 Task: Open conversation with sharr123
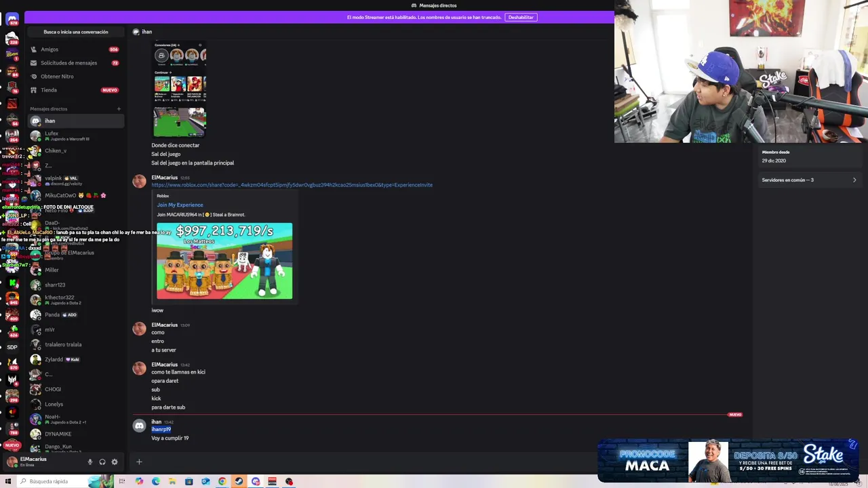coord(75,285)
